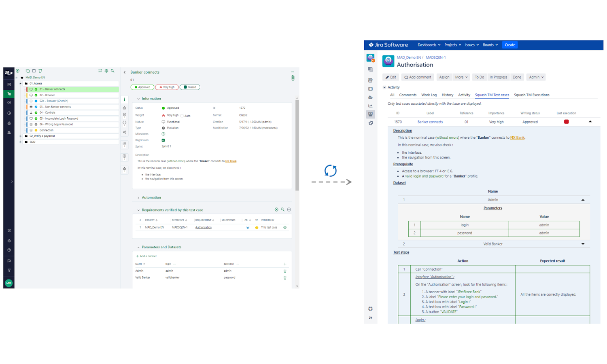Switch to Squash TM Executions tab

pos(531,95)
